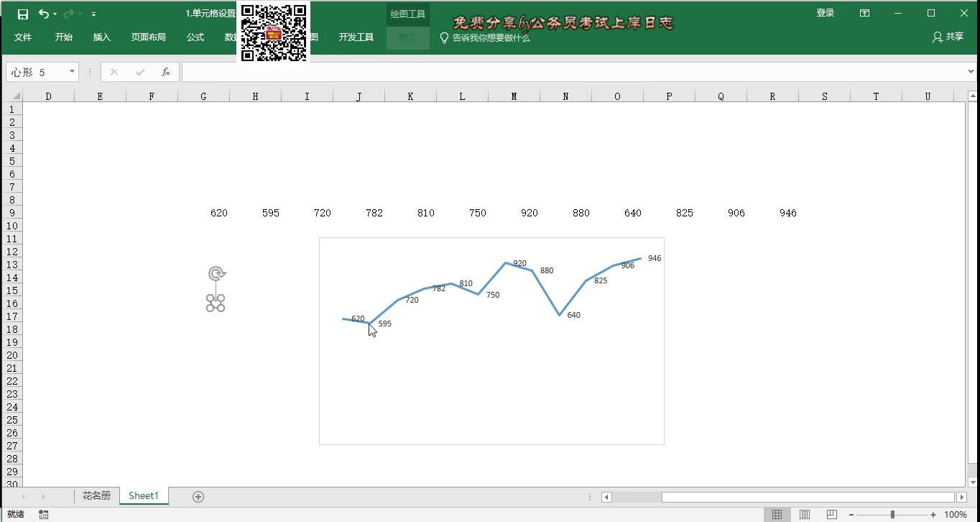Switch to the 开始 ribbon tab

coord(64,37)
